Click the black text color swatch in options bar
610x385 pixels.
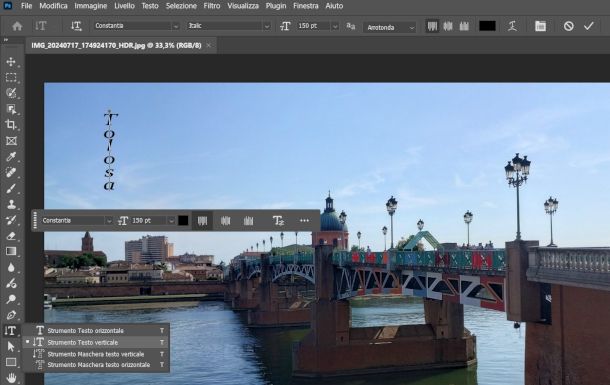click(x=487, y=26)
